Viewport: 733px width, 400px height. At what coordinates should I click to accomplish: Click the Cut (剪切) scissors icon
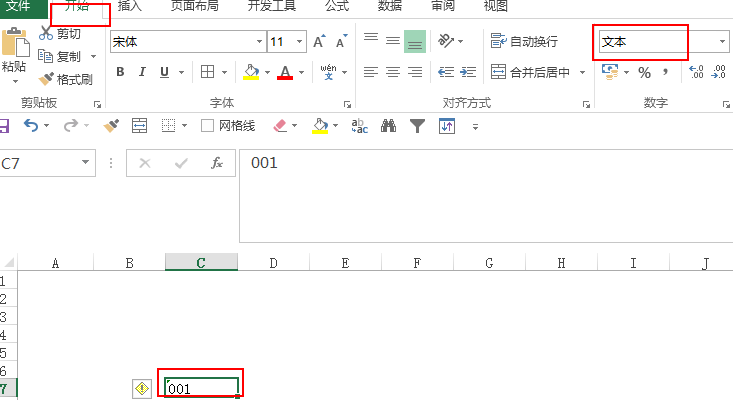pyautogui.click(x=46, y=33)
